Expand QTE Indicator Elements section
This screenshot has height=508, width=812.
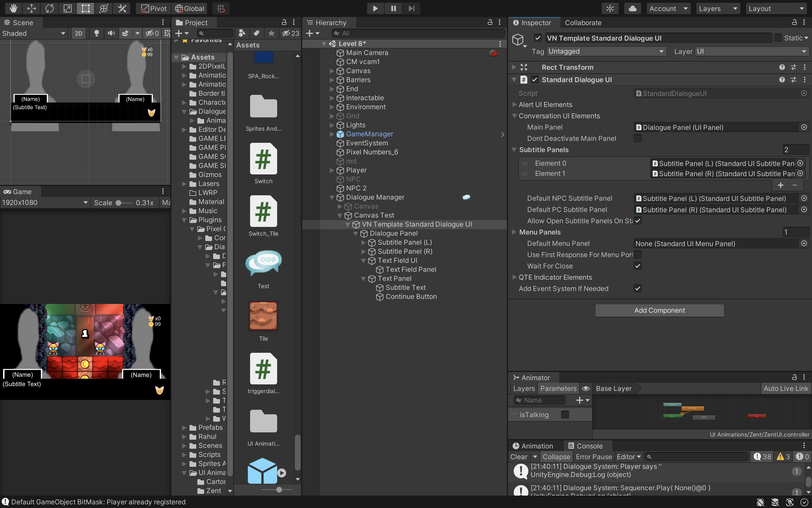[514, 277]
